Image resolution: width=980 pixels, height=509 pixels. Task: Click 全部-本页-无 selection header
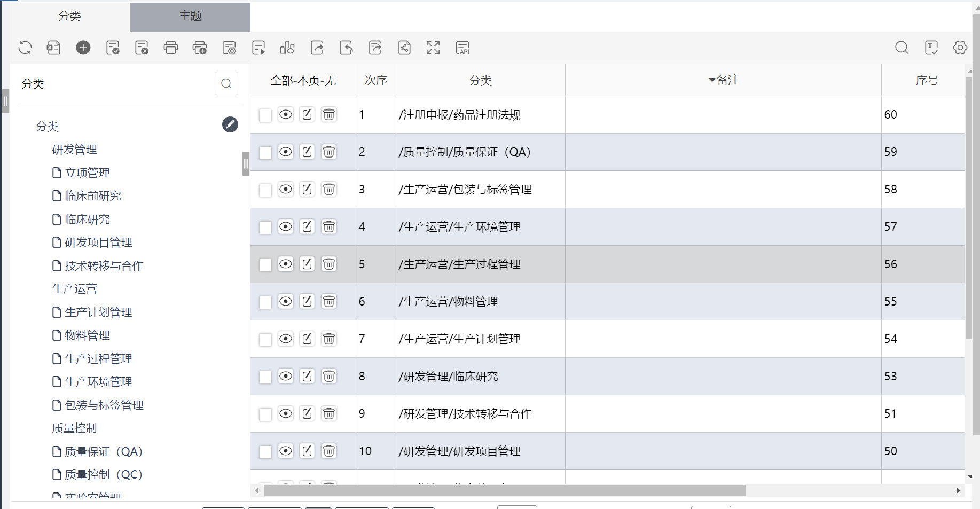[303, 81]
